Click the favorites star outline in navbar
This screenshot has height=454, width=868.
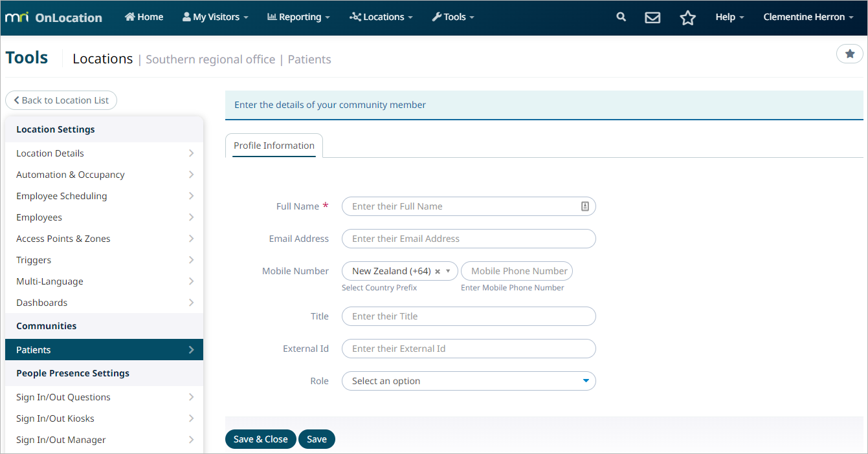pyautogui.click(x=687, y=18)
